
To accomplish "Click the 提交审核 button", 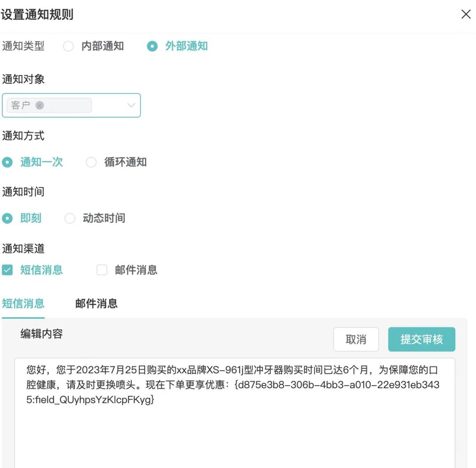I will click(x=421, y=339).
